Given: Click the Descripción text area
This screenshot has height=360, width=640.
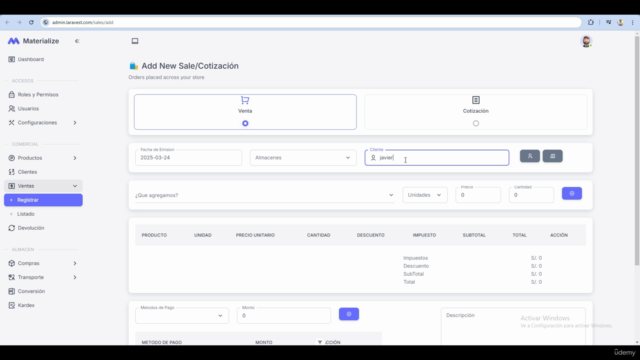Looking at the screenshot, I should [513, 327].
